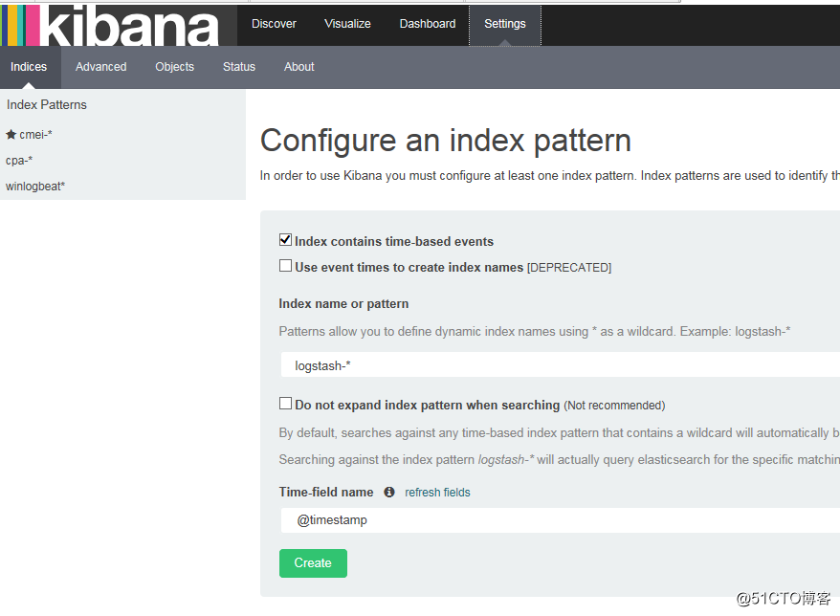Go to the Objects sub-tab
Screen dimensions: 840x616
175,67
